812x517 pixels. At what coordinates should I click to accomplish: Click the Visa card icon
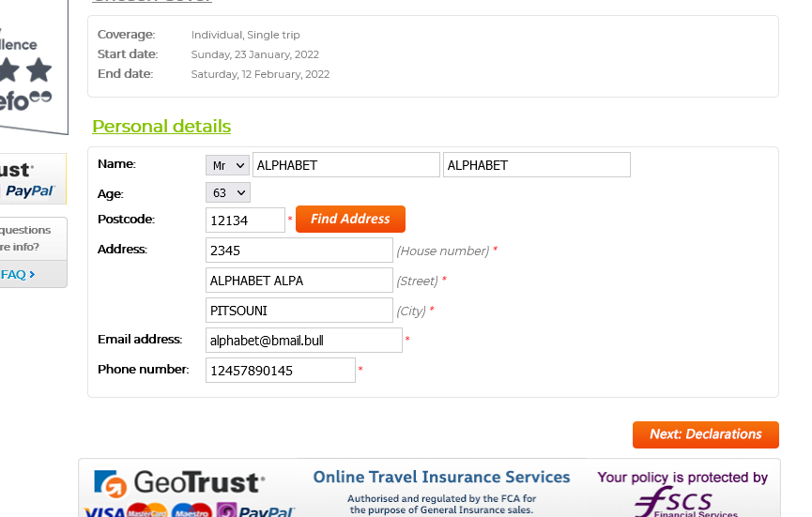[x=104, y=511]
